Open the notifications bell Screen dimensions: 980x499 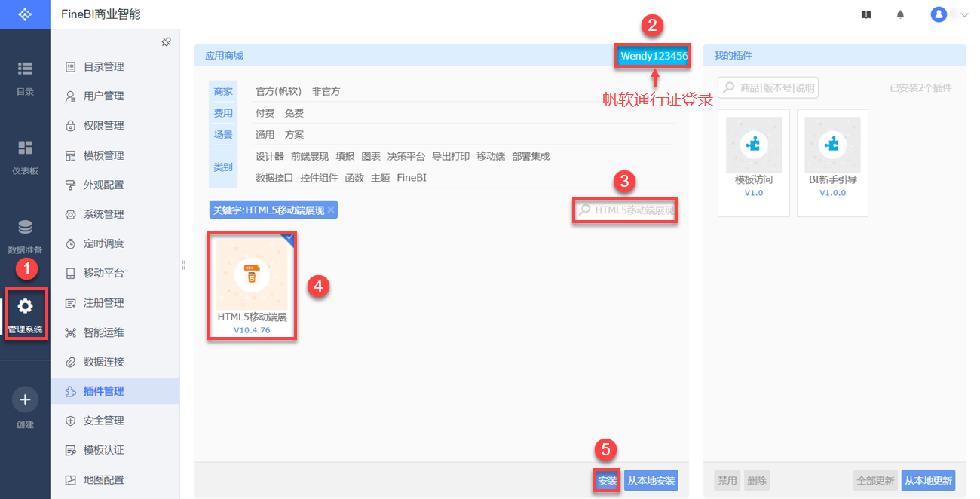[900, 14]
